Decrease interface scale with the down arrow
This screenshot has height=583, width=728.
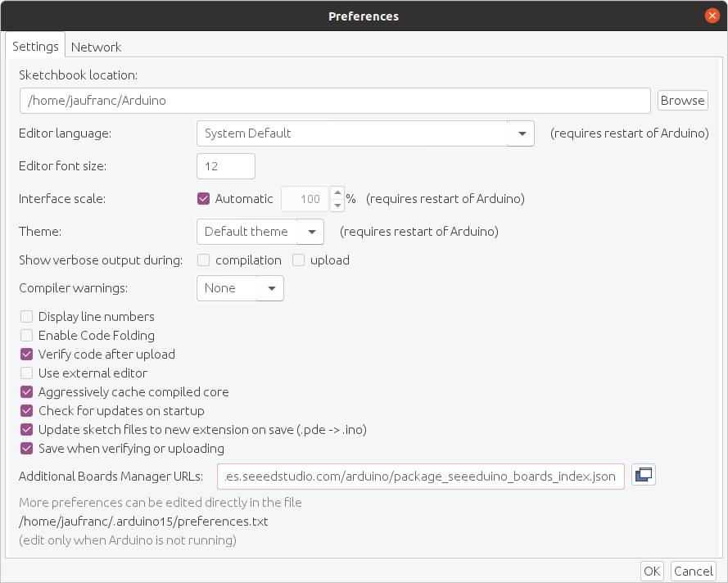tap(337, 206)
